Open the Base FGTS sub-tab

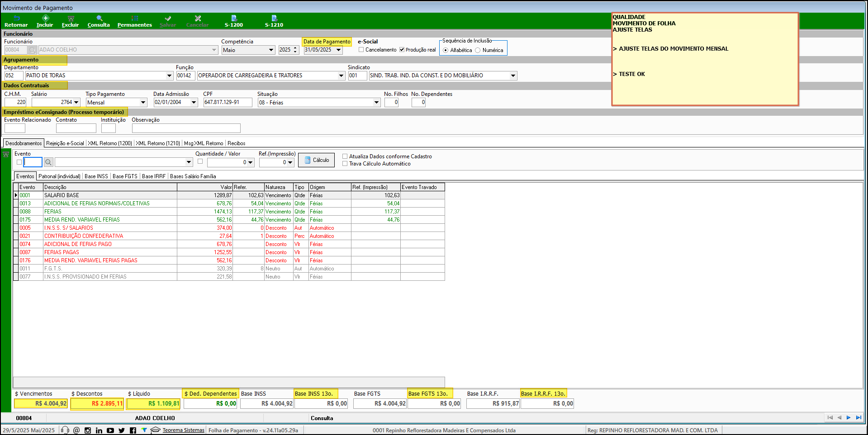click(x=125, y=176)
